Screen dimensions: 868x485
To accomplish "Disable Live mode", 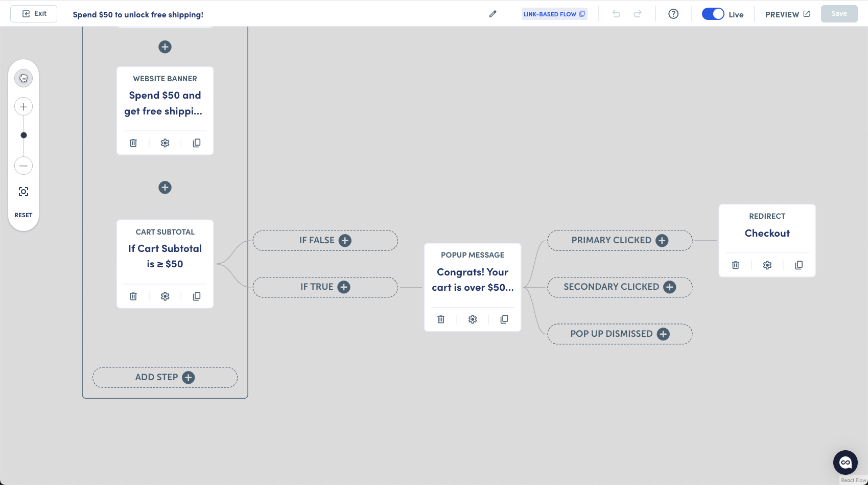I will pyautogui.click(x=713, y=14).
